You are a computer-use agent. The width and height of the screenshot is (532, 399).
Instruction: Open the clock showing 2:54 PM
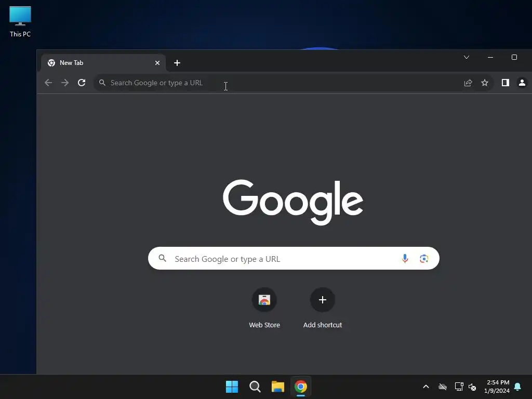(497, 387)
